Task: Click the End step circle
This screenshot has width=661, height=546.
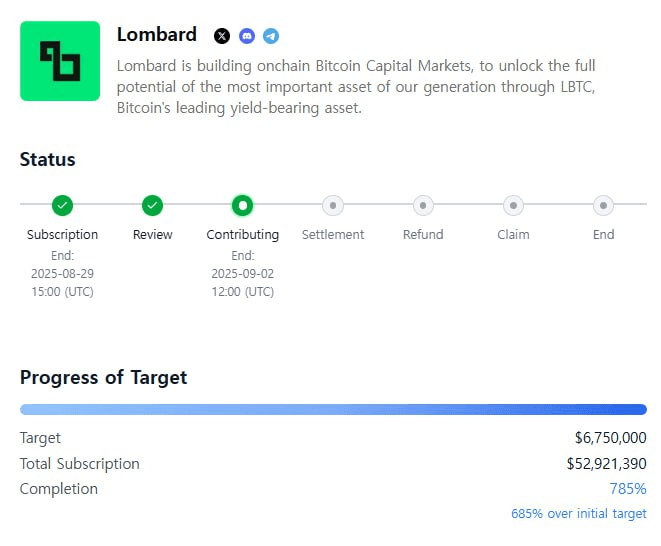Action: click(604, 205)
